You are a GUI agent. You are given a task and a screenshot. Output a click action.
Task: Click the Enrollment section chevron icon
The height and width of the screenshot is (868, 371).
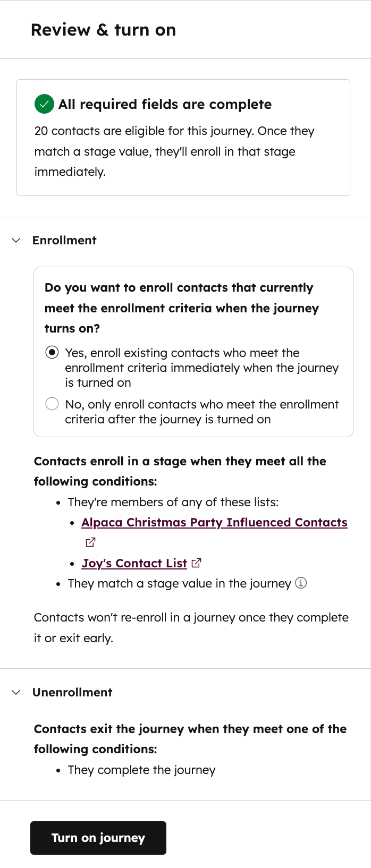click(15, 240)
